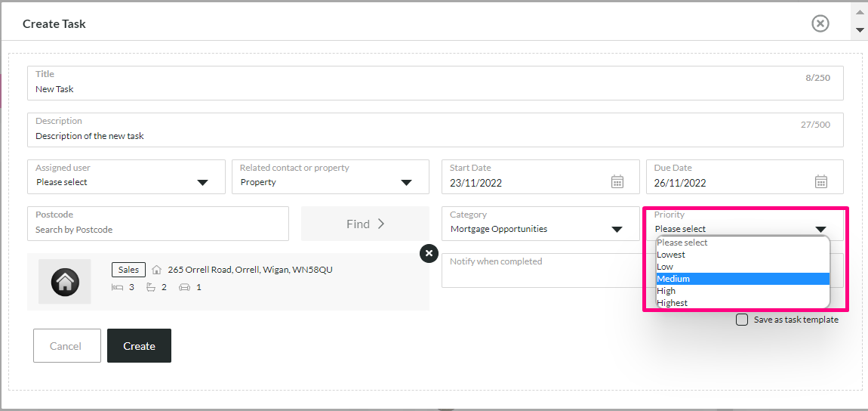Image resolution: width=868 pixels, height=411 pixels.
Task: Click the bathroom count icon
Action: pyautogui.click(x=150, y=287)
